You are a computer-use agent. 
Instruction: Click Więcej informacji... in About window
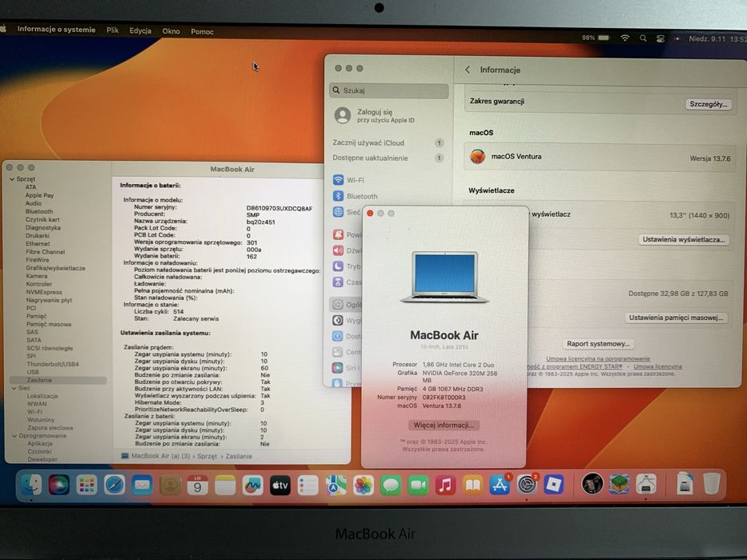tap(444, 425)
